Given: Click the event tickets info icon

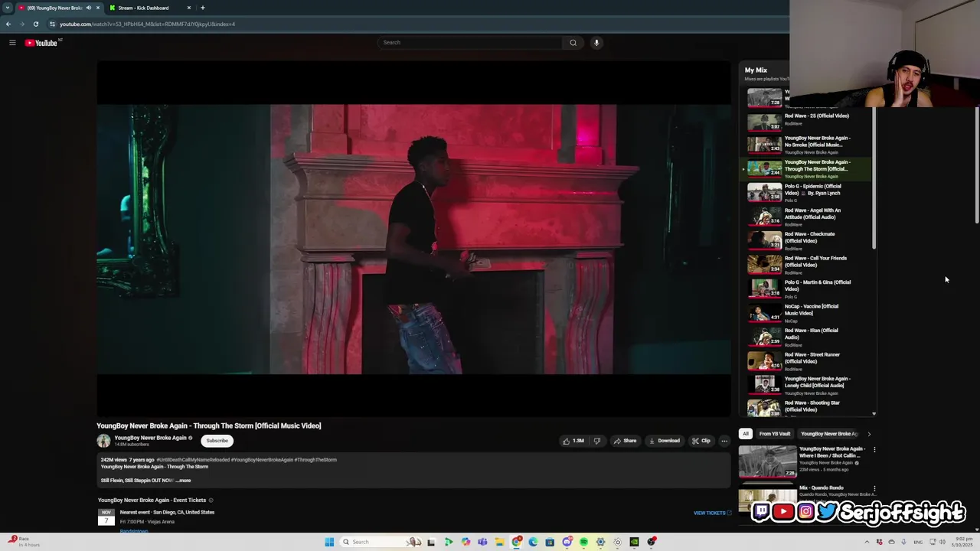Looking at the screenshot, I should coord(211,500).
